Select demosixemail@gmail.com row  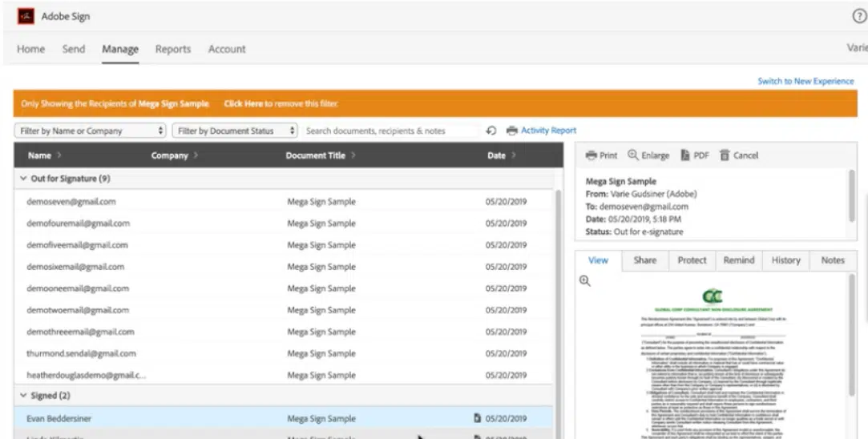(x=284, y=266)
